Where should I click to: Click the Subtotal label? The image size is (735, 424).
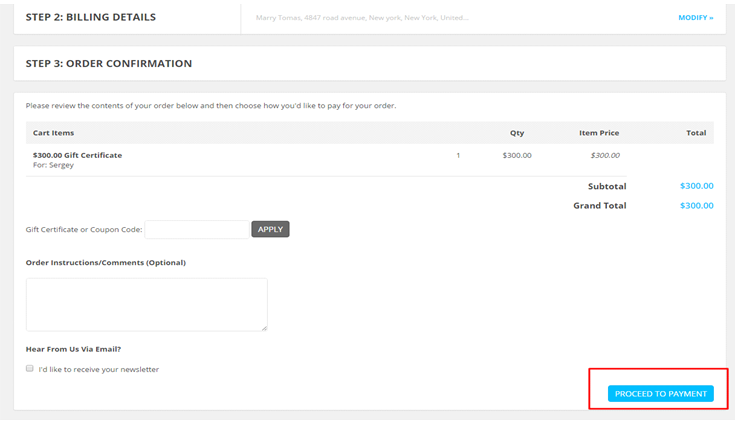coord(607,186)
